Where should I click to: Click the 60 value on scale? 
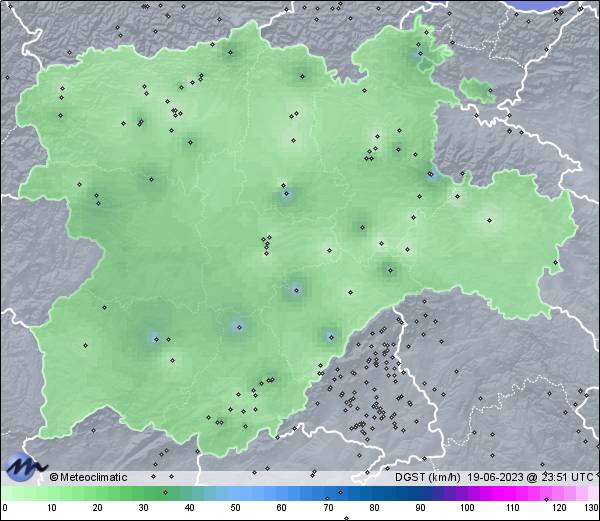pyautogui.click(x=282, y=508)
